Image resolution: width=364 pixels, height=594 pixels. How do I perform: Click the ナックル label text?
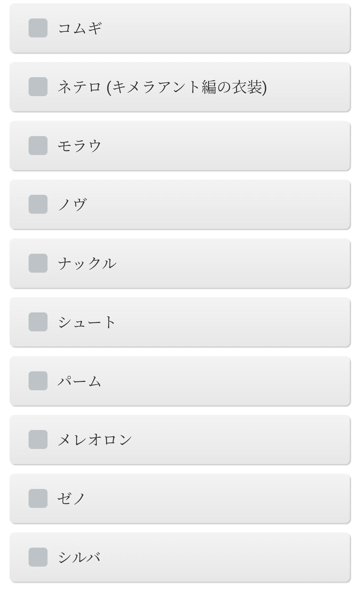pyautogui.click(x=87, y=263)
